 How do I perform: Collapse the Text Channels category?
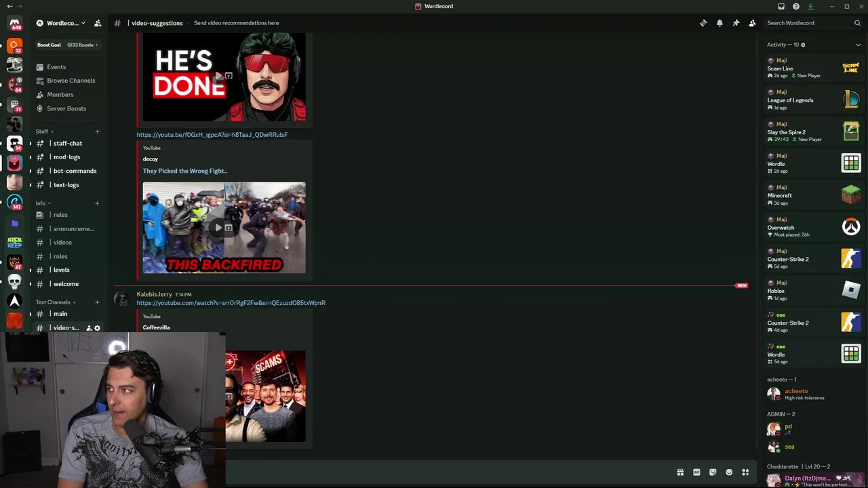(x=56, y=302)
